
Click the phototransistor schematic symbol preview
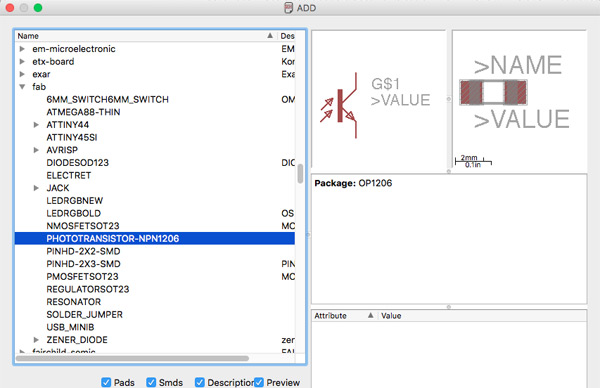click(x=379, y=99)
